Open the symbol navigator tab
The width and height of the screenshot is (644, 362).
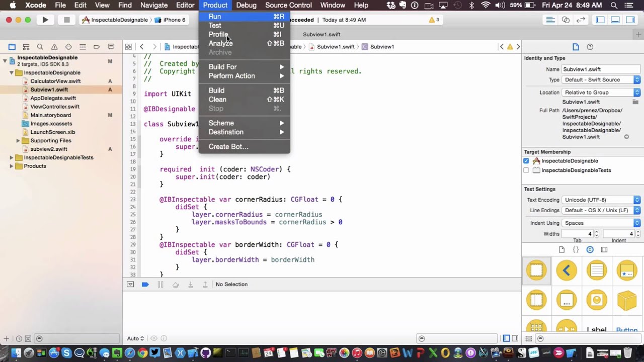click(26, 47)
